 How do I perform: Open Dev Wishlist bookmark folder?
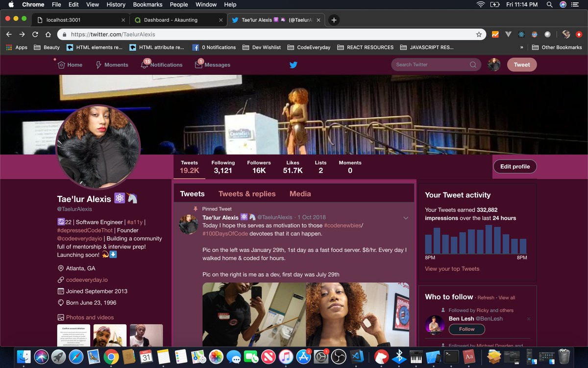click(261, 48)
